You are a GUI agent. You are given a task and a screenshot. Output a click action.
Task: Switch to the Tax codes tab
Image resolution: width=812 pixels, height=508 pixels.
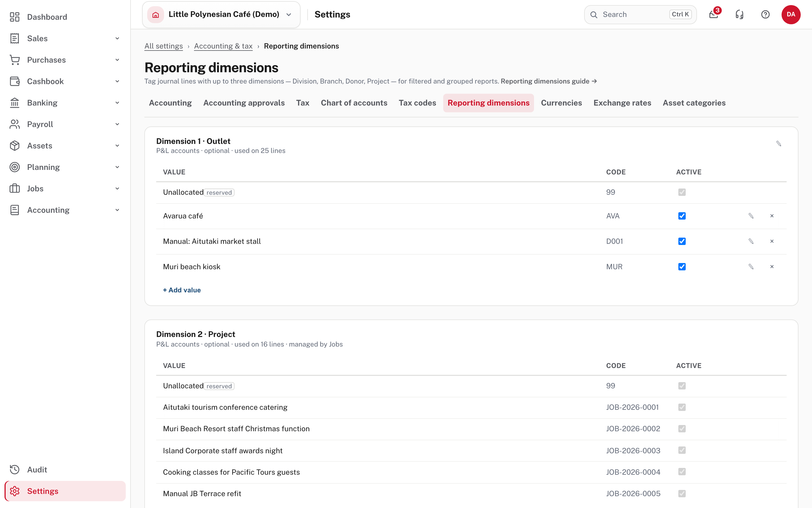(417, 103)
